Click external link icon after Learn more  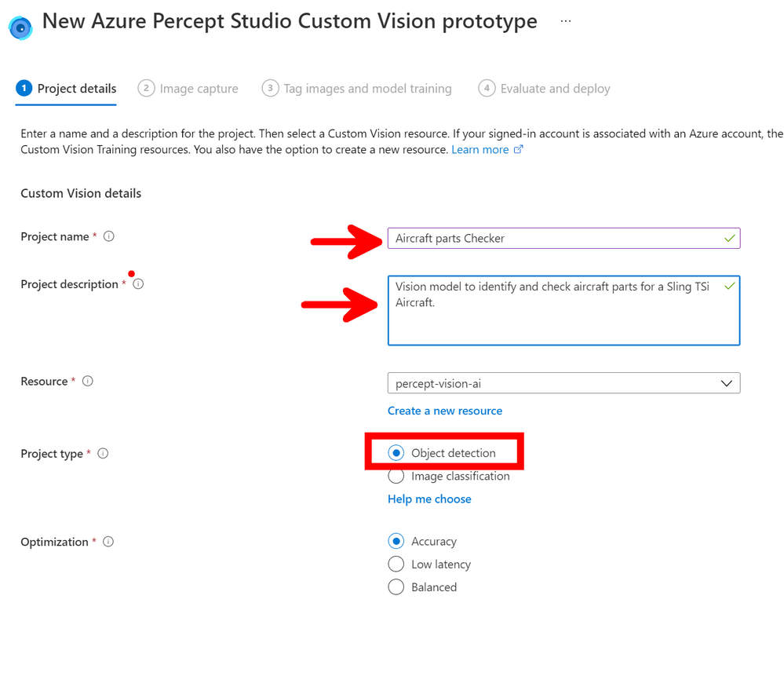tap(518, 150)
